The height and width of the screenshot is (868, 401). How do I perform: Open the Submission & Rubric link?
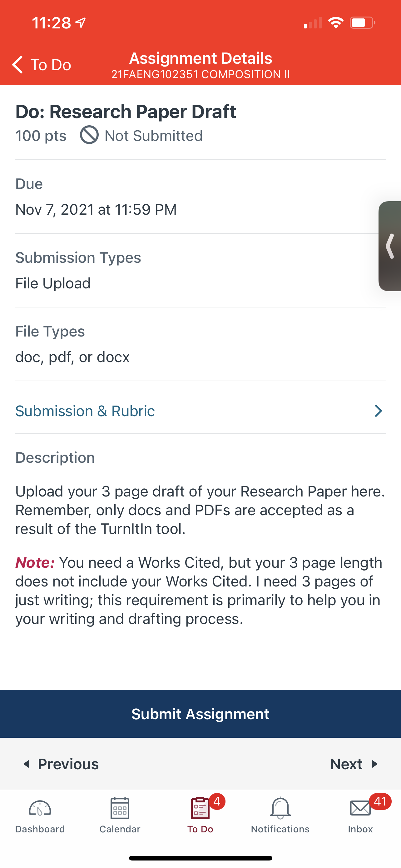click(85, 411)
